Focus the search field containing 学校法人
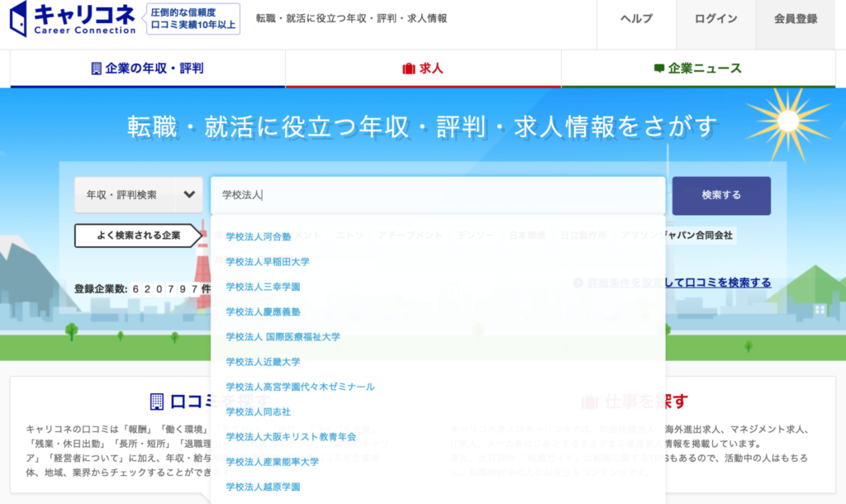The image size is (846, 504). 438,195
